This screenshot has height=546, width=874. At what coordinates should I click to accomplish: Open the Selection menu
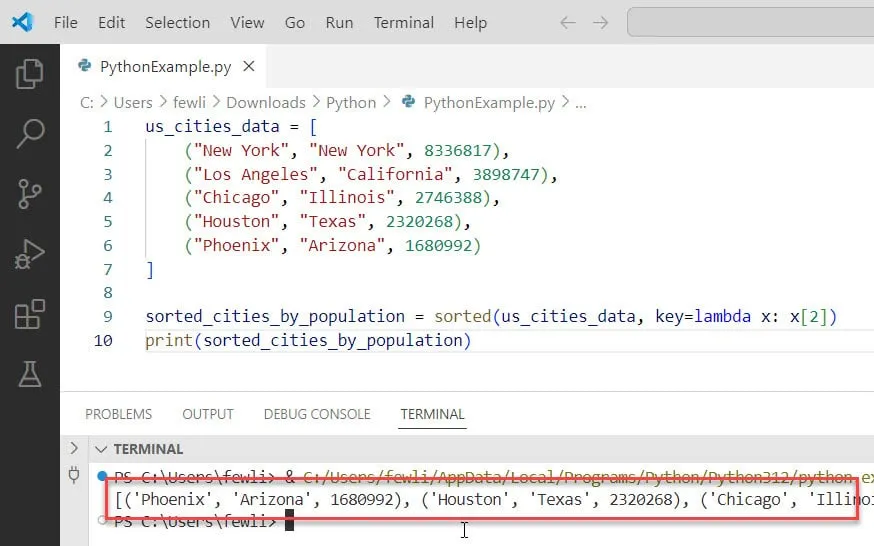177,22
